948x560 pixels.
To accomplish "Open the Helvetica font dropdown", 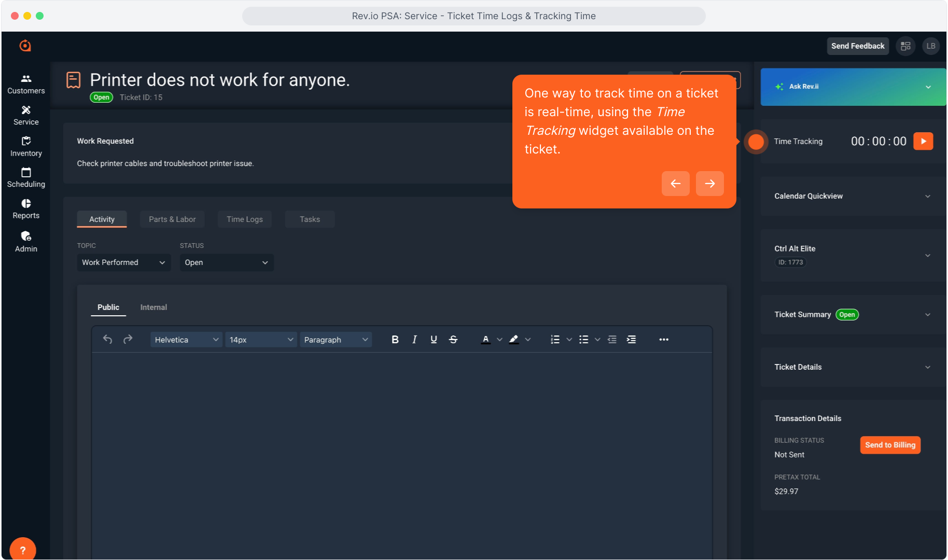I will click(186, 340).
